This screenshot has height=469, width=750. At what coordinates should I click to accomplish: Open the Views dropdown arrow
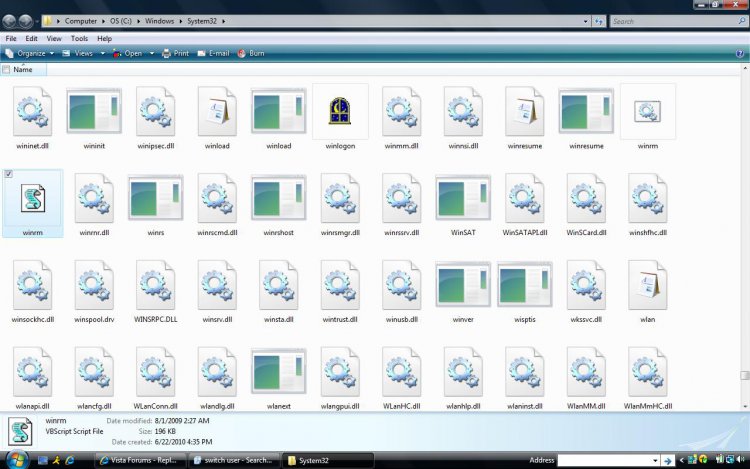101,53
